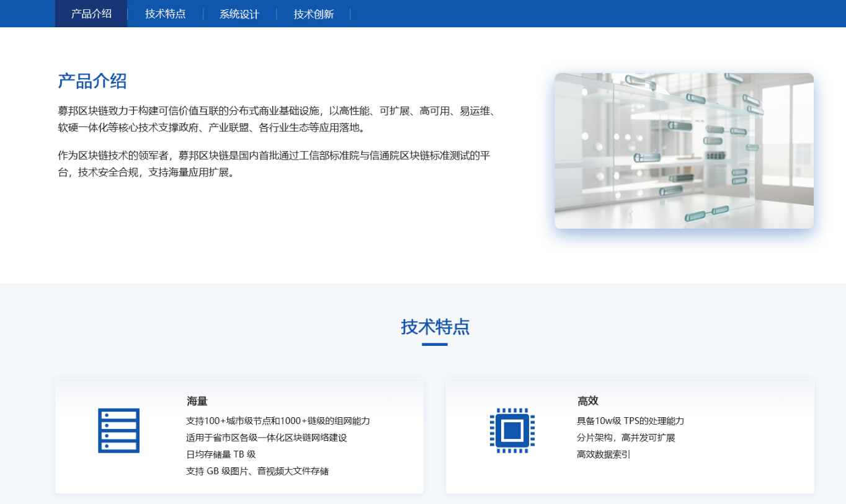Image resolution: width=846 pixels, height=504 pixels.
Task: Switch to the 技术特点 navigation tab
Action: (165, 14)
